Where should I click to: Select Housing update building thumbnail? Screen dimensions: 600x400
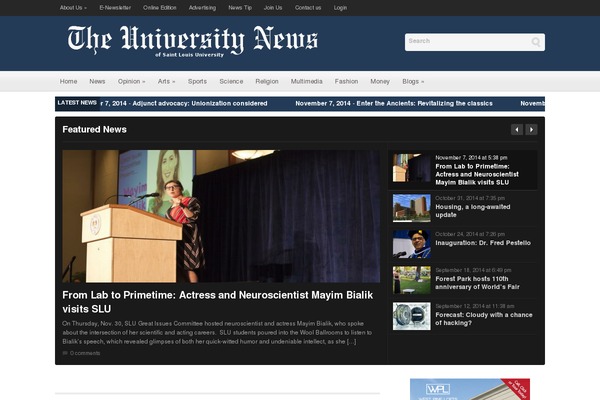[x=412, y=208]
